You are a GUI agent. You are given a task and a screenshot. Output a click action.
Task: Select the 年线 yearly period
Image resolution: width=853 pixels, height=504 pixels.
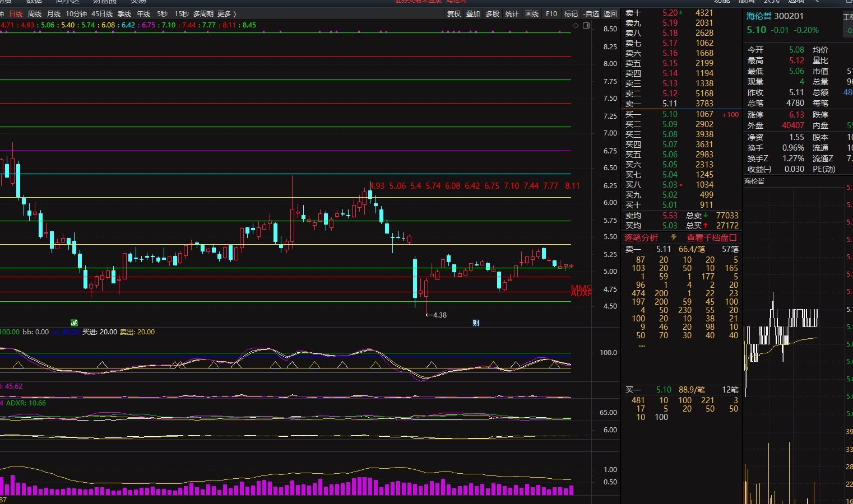click(143, 13)
